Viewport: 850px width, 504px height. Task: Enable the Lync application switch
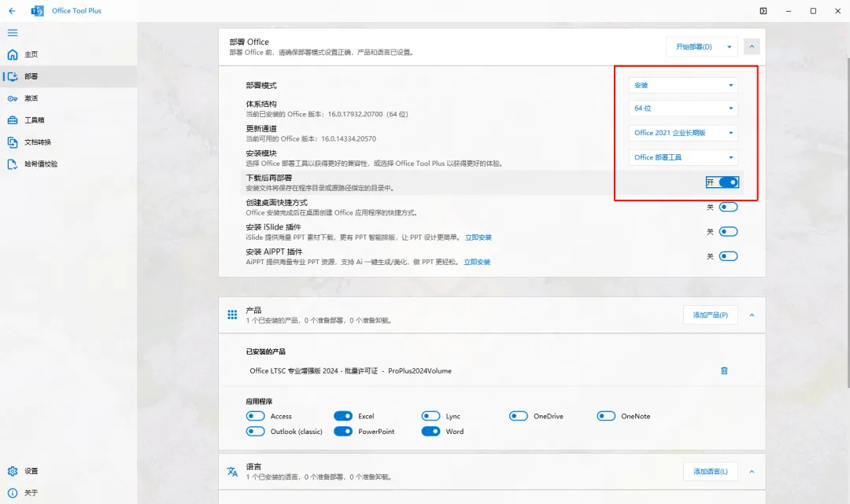tap(431, 416)
